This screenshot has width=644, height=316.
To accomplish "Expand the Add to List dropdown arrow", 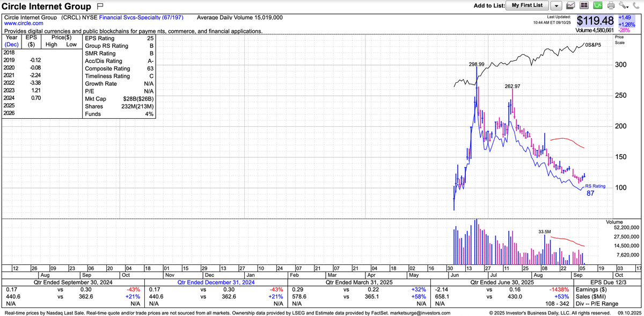I will (556, 6).
